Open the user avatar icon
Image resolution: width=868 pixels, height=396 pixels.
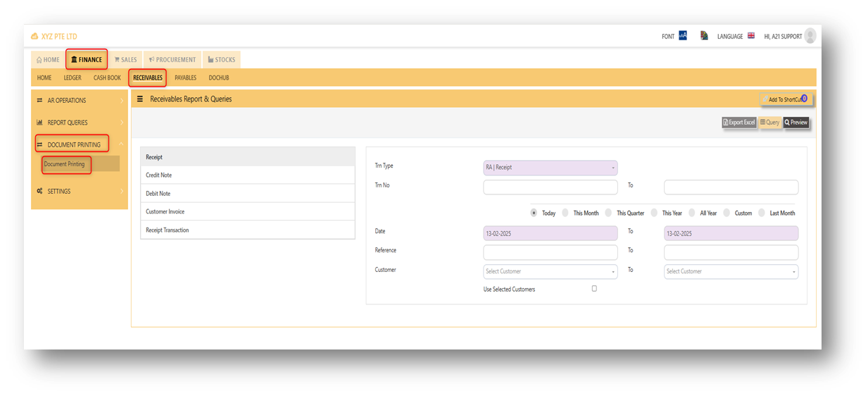tap(810, 36)
